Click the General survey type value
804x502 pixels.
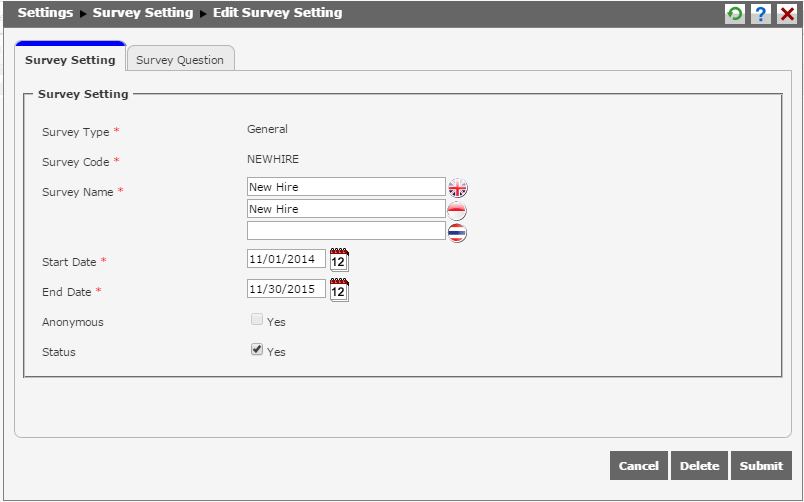(x=267, y=129)
